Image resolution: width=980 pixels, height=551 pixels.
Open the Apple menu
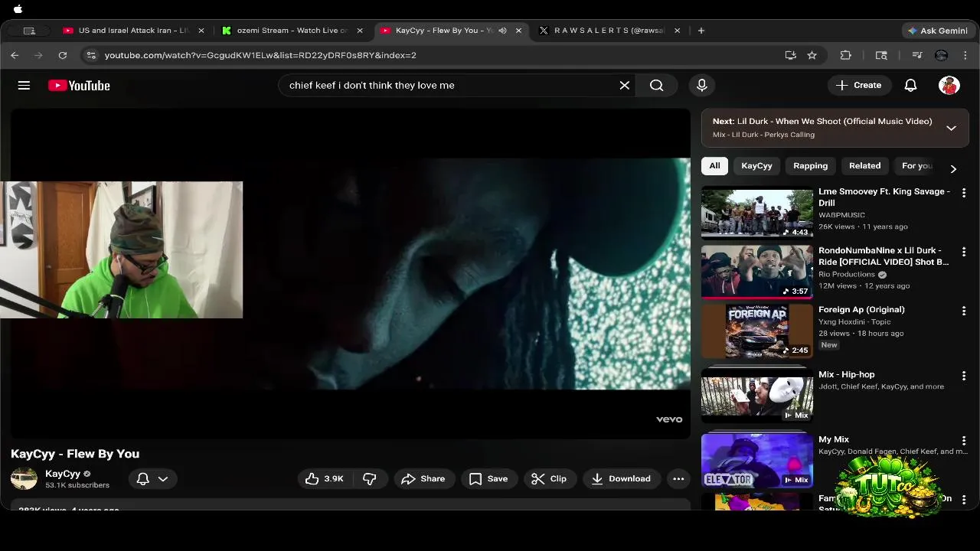(18, 9)
